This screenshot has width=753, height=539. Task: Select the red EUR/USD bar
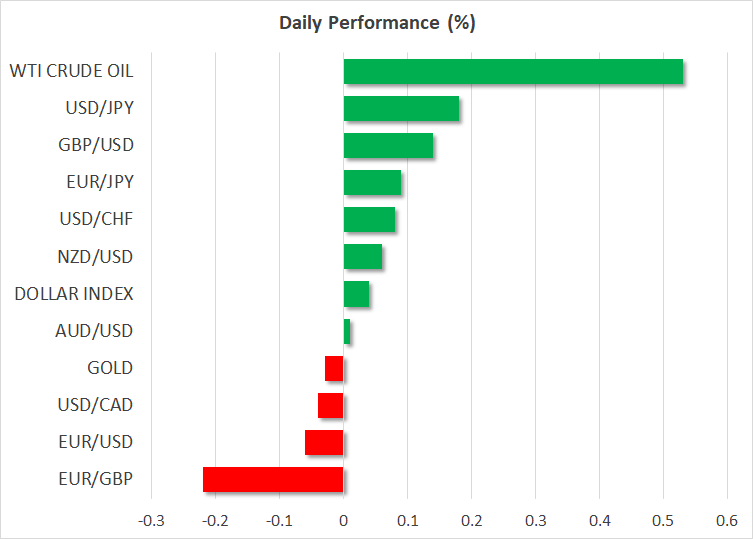coord(324,442)
